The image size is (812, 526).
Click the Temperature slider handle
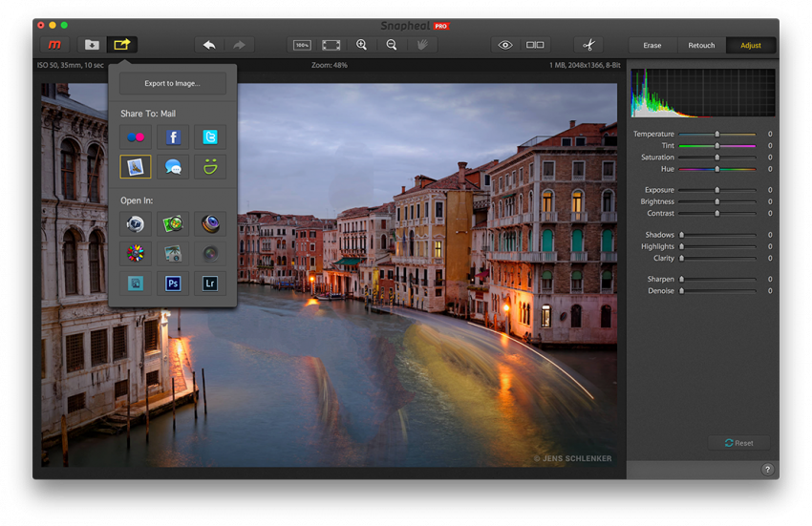point(717,135)
